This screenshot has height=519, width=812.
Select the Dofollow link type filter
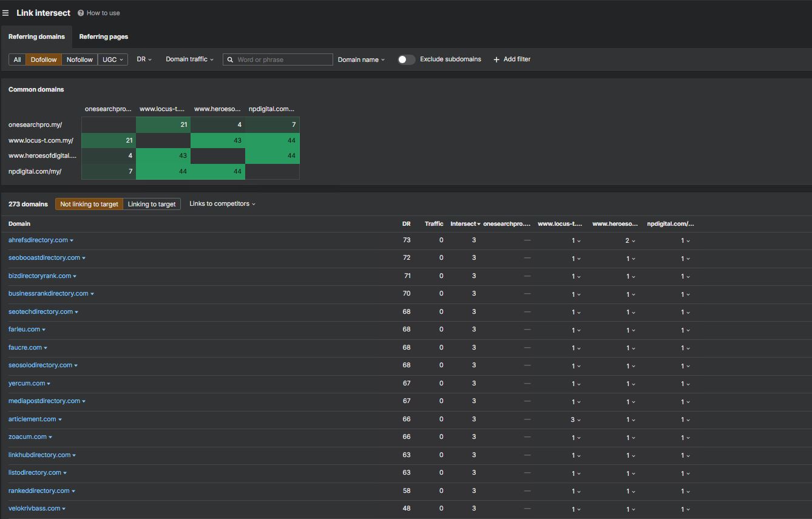click(44, 59)
